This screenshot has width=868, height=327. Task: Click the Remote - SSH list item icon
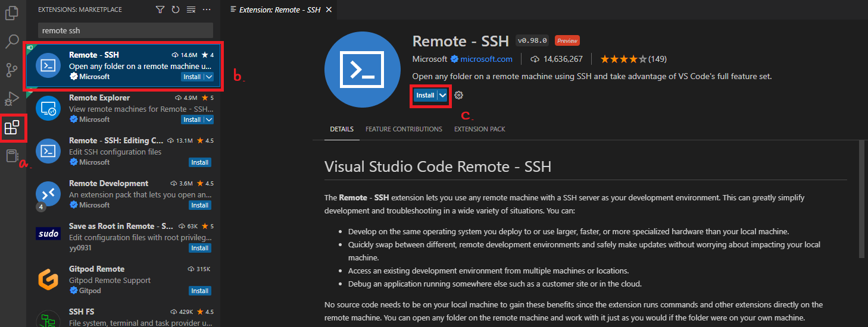coord(48,65)
